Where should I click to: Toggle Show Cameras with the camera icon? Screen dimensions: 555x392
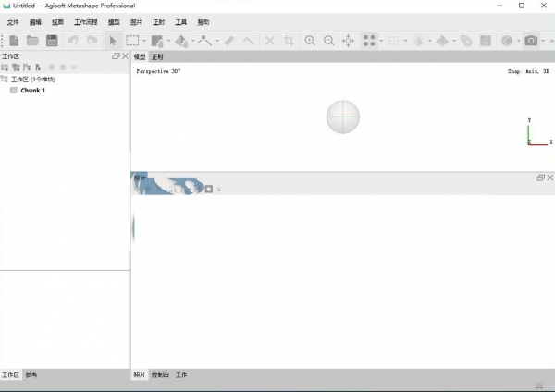pos(531,41)
